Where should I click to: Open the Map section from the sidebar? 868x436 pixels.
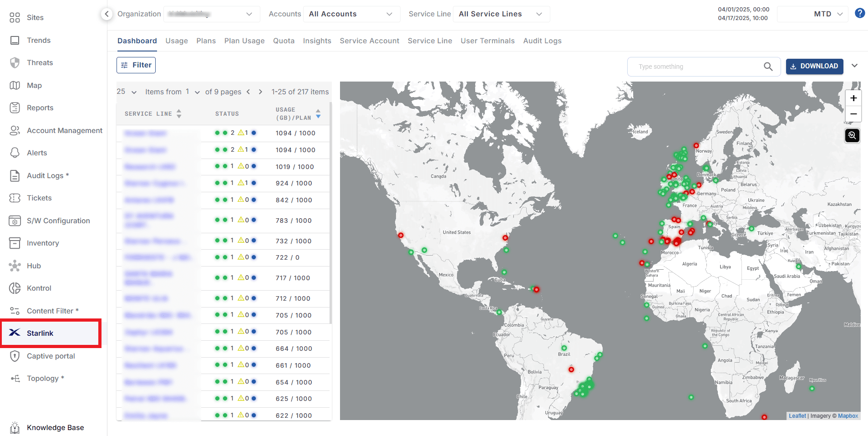34,85
